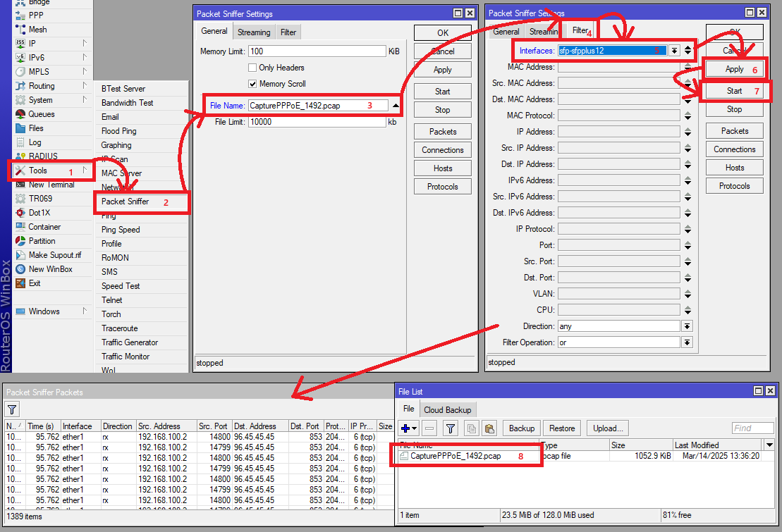Choose Torch from the Tools submenu

[x=111, y=314]
